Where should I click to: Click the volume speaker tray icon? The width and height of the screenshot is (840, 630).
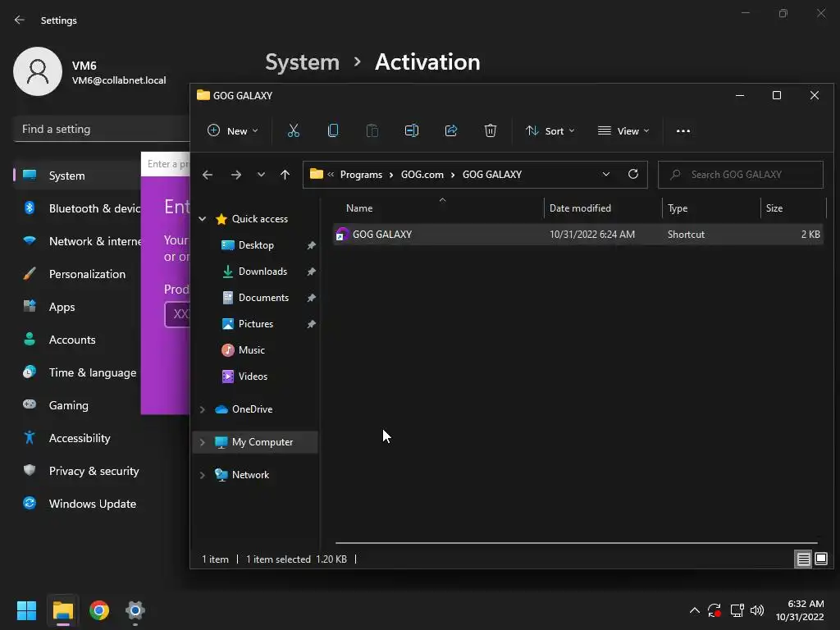point(757,610)
